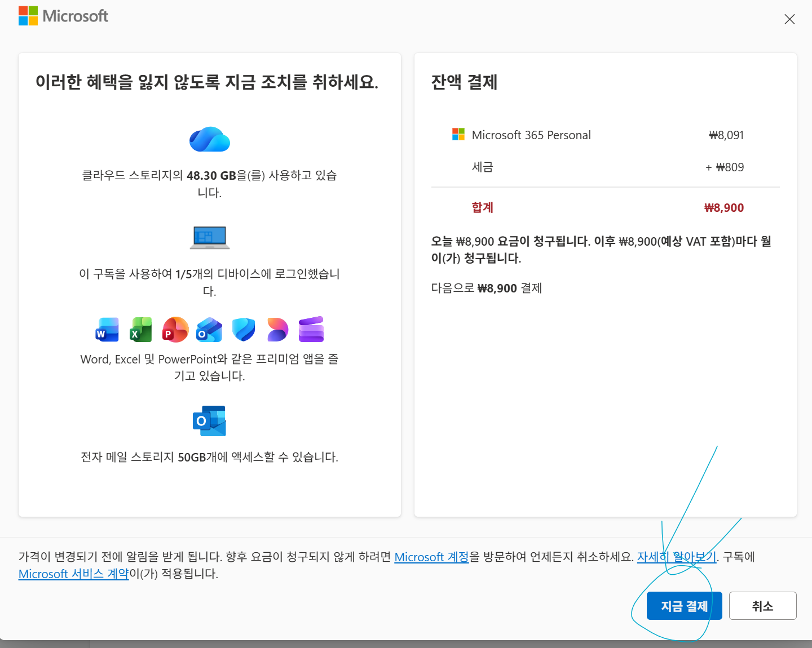Click the Microsoft 365 Personal logo icon
The width and height of the screenshot is (812, 648).
[x=458, y=135]
